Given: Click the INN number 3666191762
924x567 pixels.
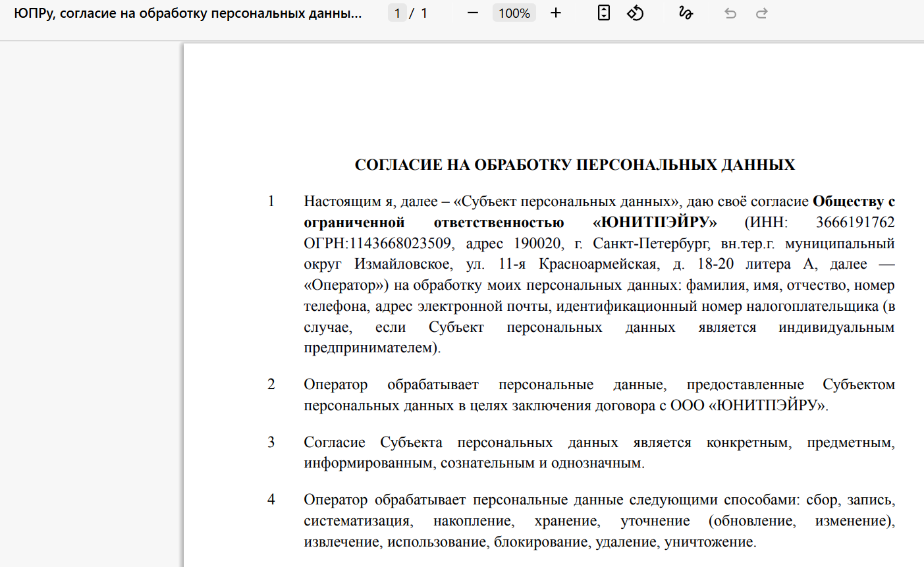Looking at the screenshot, I should (x=855, y=223).
